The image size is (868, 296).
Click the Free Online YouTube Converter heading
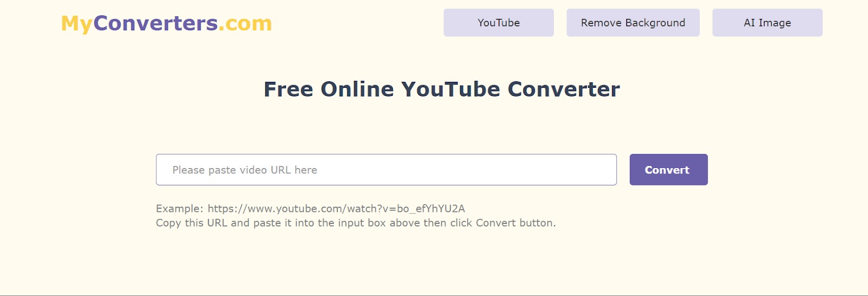click(442, 89)
